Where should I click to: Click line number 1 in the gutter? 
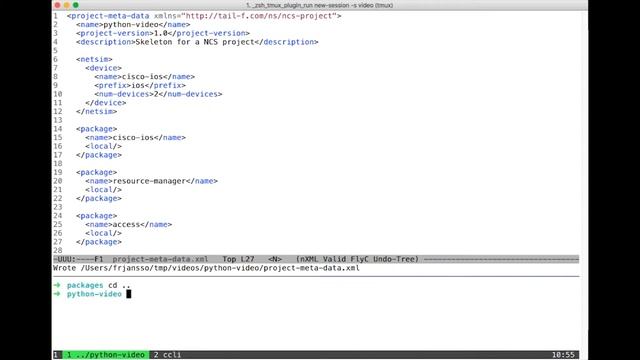point(56,16)
